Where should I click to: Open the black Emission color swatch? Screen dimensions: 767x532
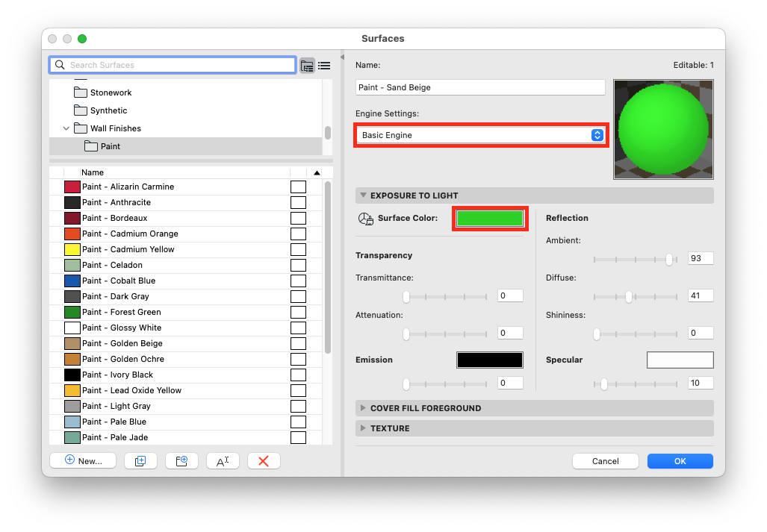[x=490, y=360]
